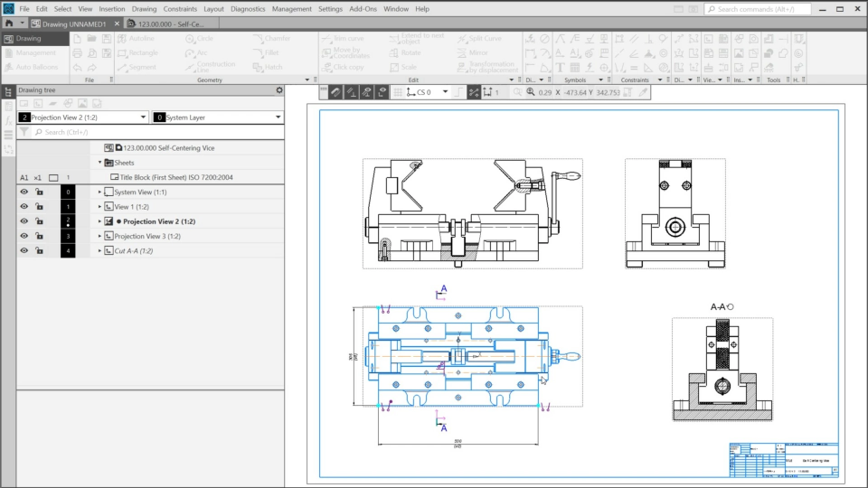Open the Projection View 2 view dropdown
The width and height of the screenshot is (868, 488).
[x=143, y=117]
